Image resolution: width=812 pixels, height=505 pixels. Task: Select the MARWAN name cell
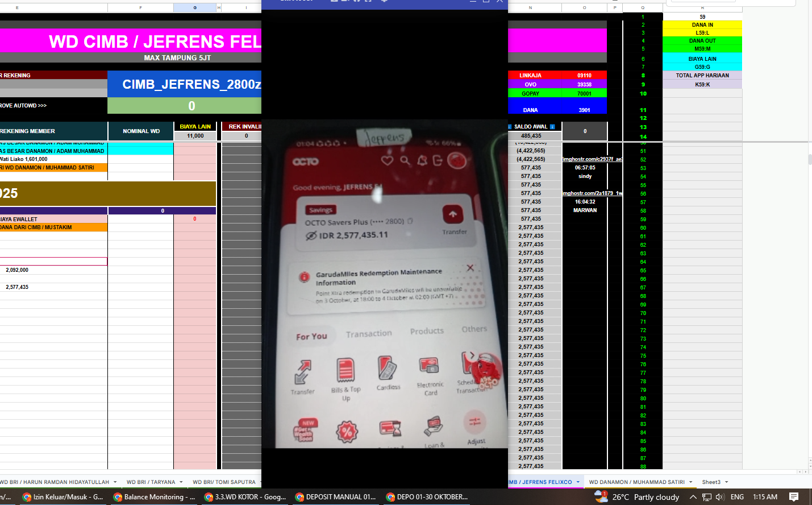585,210
